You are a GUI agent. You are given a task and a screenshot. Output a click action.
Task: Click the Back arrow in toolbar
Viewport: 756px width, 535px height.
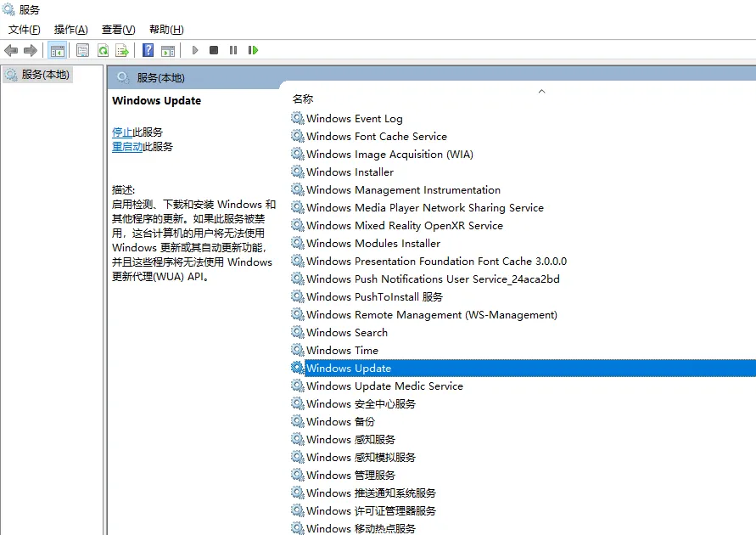point(11,51)
